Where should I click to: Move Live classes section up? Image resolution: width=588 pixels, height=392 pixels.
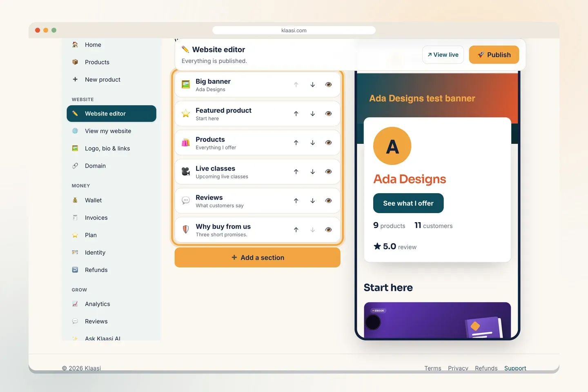296,171
